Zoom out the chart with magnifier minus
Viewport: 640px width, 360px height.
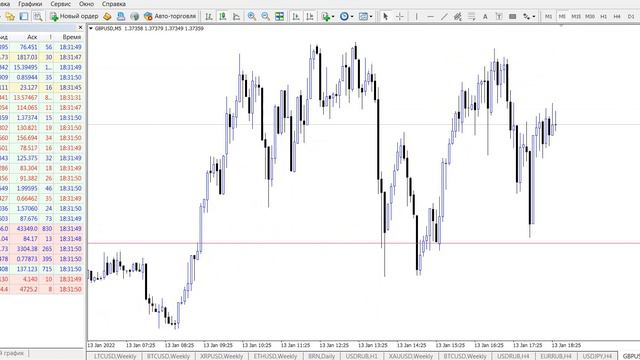266,16
